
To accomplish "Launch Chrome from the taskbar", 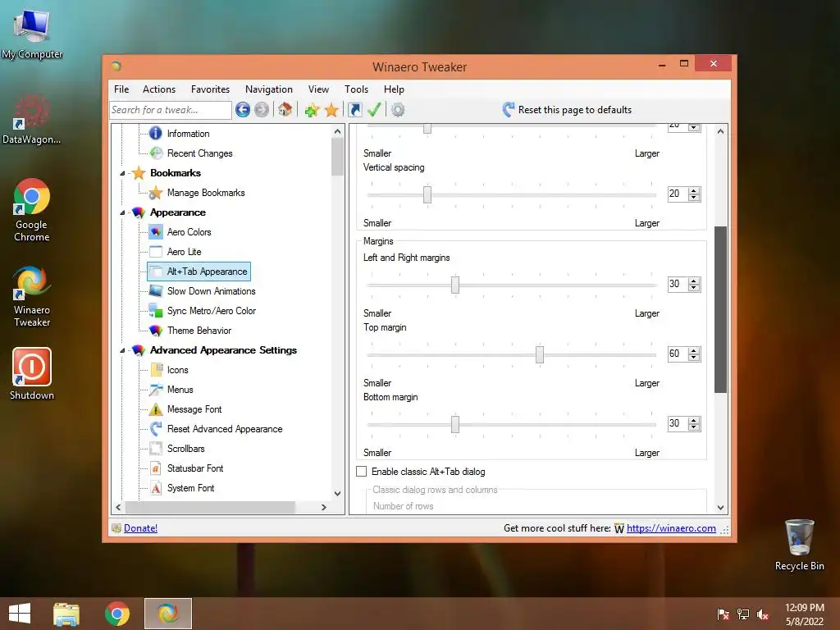I will [x=116, y=614].
